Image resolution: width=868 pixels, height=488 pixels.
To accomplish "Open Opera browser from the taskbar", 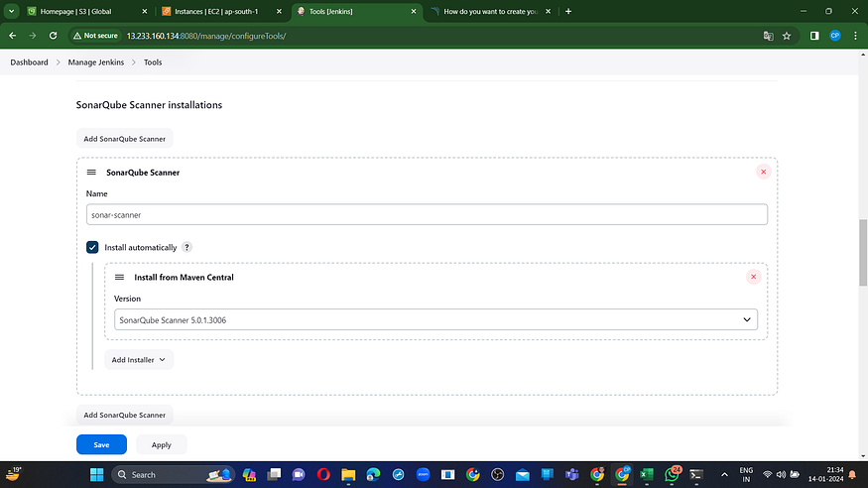I will (x=323, y=475).
